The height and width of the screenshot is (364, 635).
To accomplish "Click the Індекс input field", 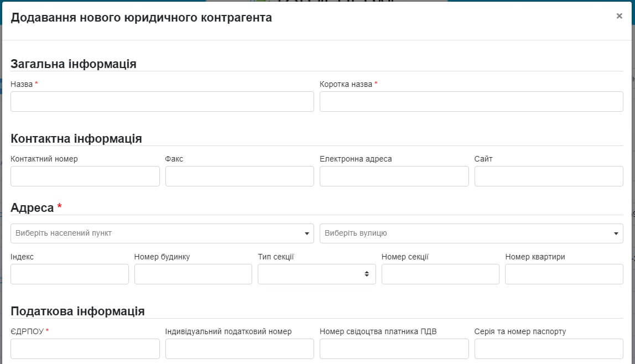I will [70, 274].
